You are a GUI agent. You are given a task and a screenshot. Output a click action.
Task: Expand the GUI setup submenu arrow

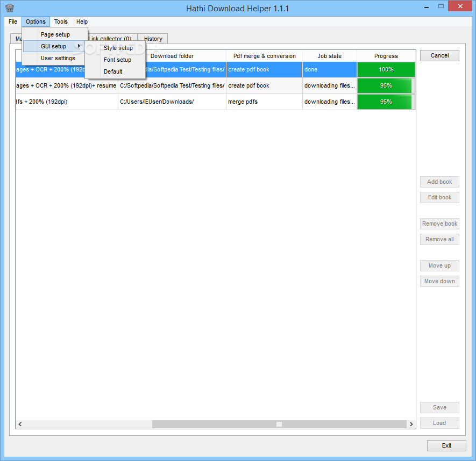tap(79, 46)
